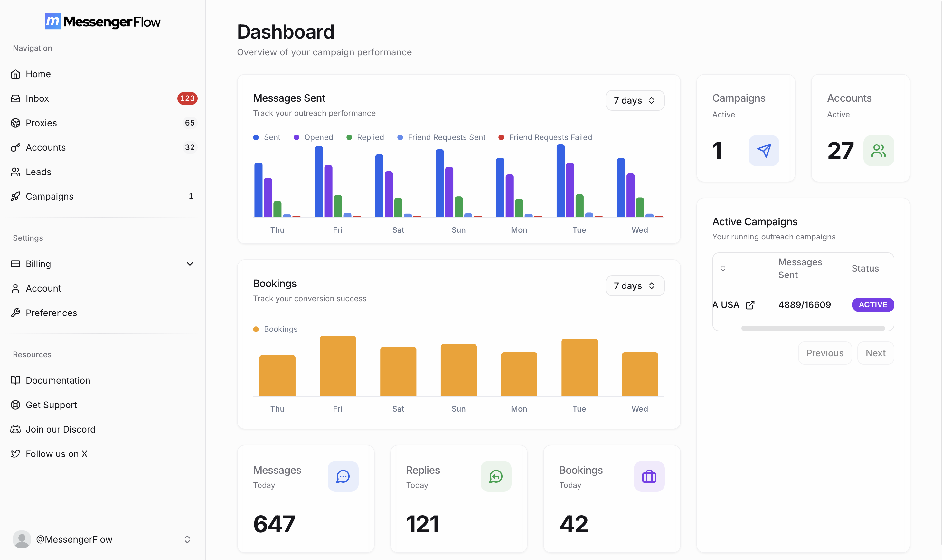
Task: Click the Documentation book icon
Action: (15, 380)
